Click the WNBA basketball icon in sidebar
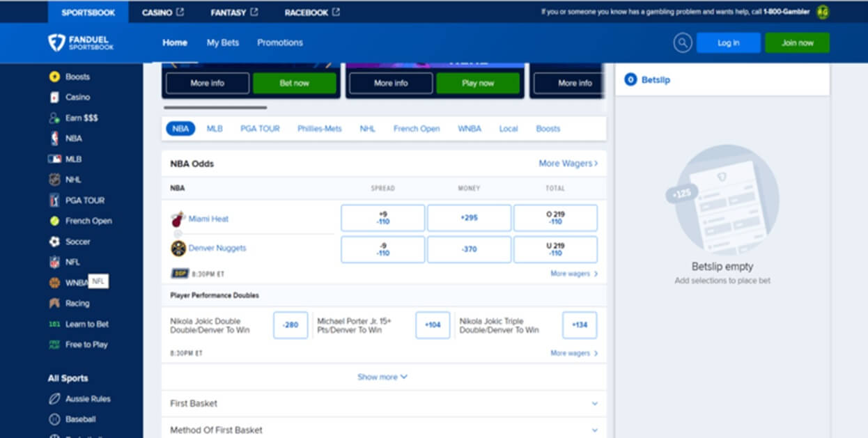868x438 pixels. pos(54,283)
